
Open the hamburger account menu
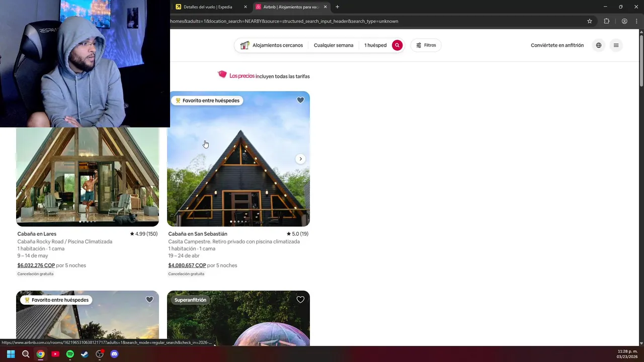click(616, 45)
